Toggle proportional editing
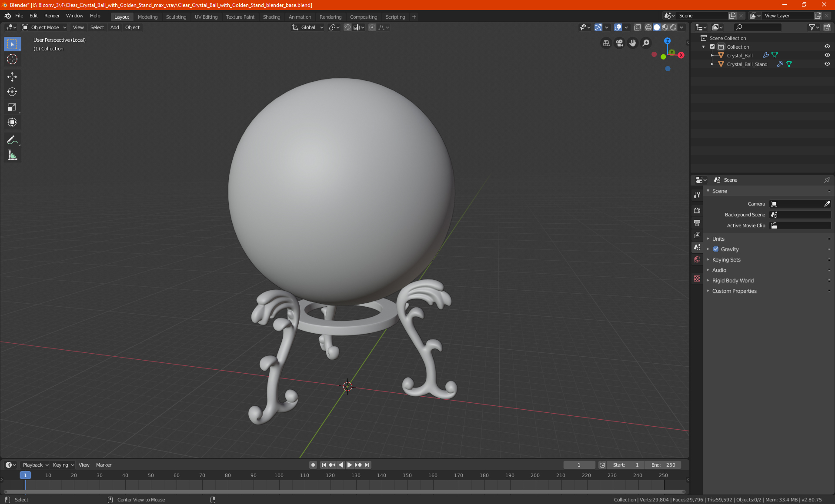Screen dimensions: 835x504 coord(372,27)
